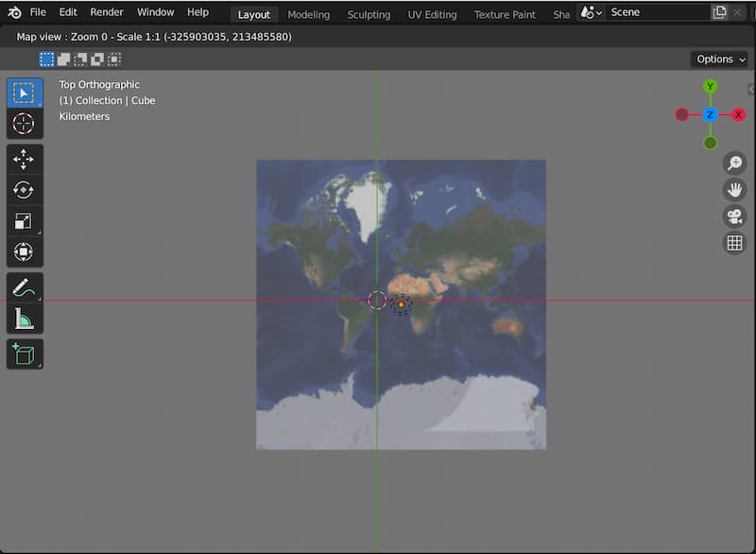This screenshot has width=756, height=554.
Task: Switch orthographic/perspective with grid icon
Action: click(x=734, y=243)
